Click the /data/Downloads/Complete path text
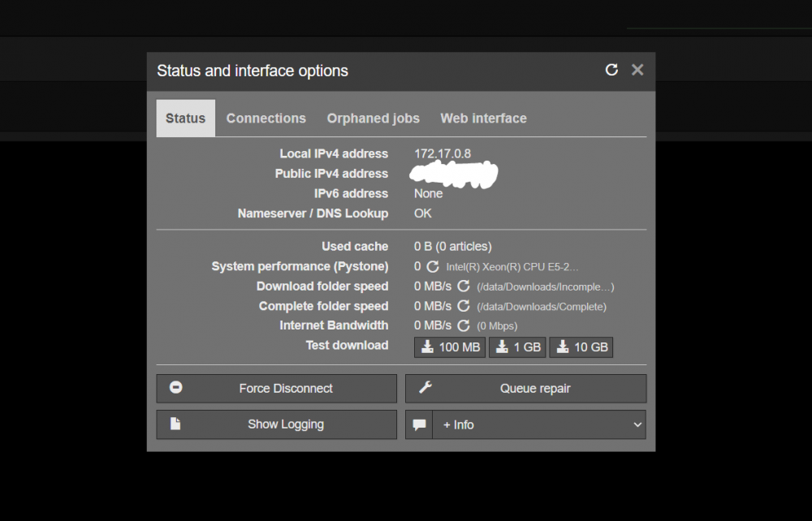 tap(542, 307)
